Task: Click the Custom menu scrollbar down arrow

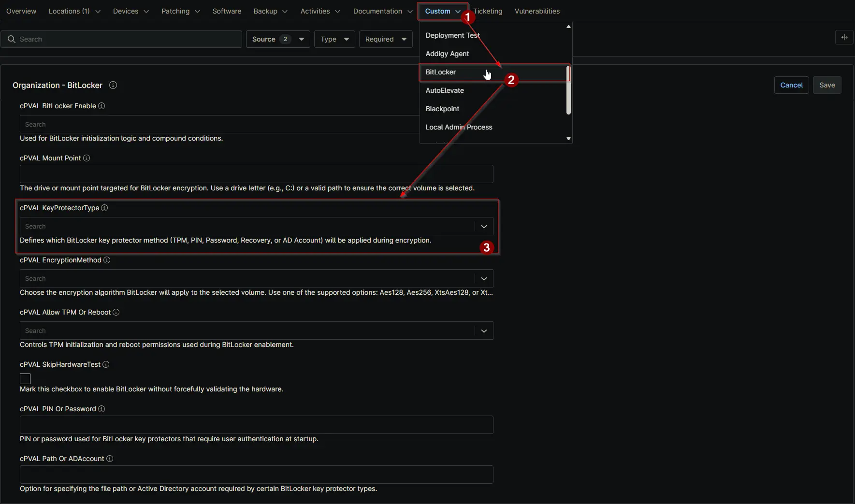Action: pos(568,139)
